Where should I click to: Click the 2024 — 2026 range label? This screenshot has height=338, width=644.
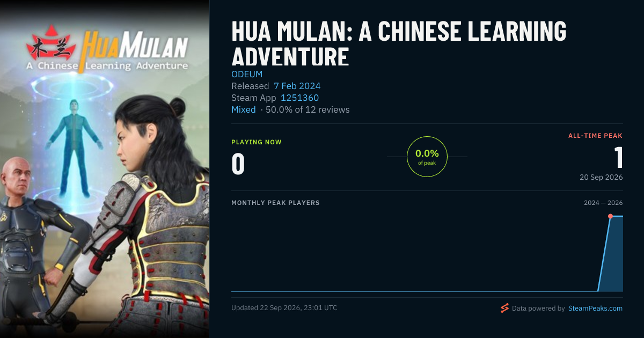[603, 203]
